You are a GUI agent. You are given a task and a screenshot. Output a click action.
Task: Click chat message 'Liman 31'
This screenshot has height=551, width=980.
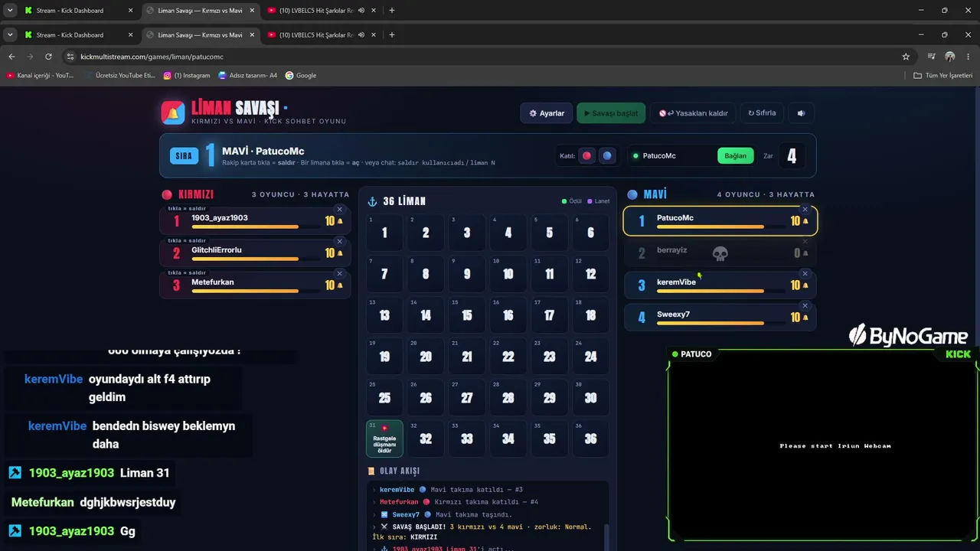pyautogui.click(x=145, y=473)
